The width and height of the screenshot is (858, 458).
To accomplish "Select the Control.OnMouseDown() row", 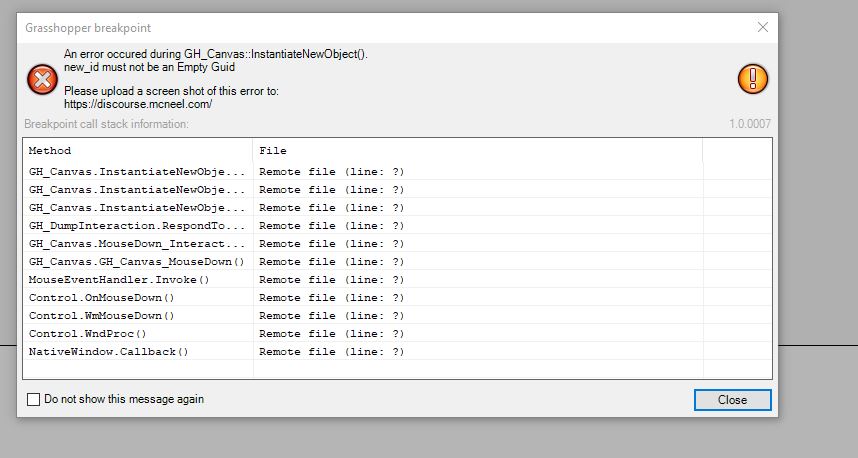I will pyautogui.click(x=102, y=298).
